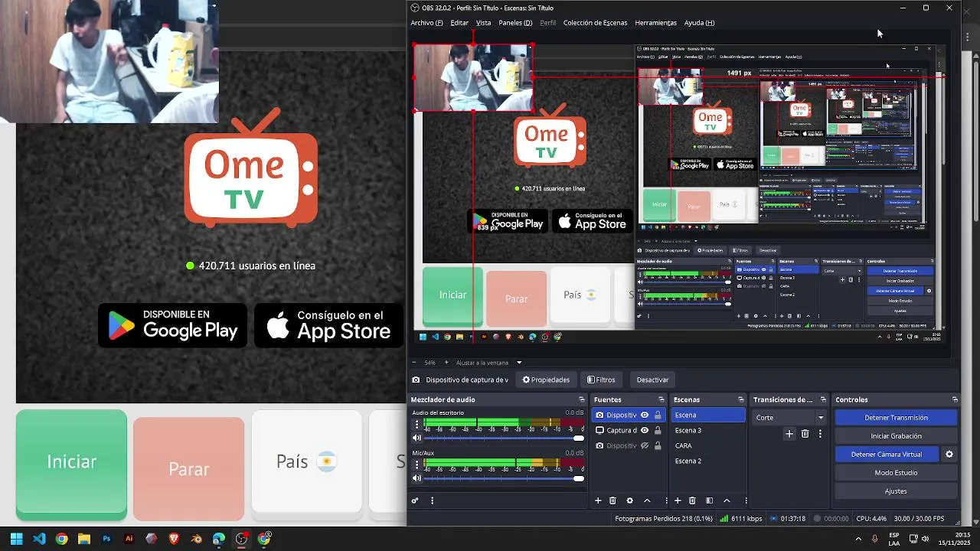Select Escena 3 in scenes list
Screen dimensions: 980x551
pos(707,430)
